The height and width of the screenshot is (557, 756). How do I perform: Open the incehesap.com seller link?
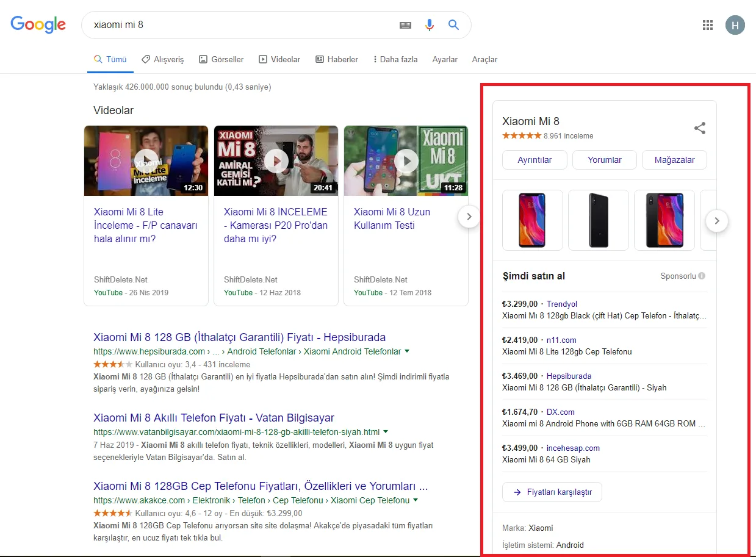[574, 448]
